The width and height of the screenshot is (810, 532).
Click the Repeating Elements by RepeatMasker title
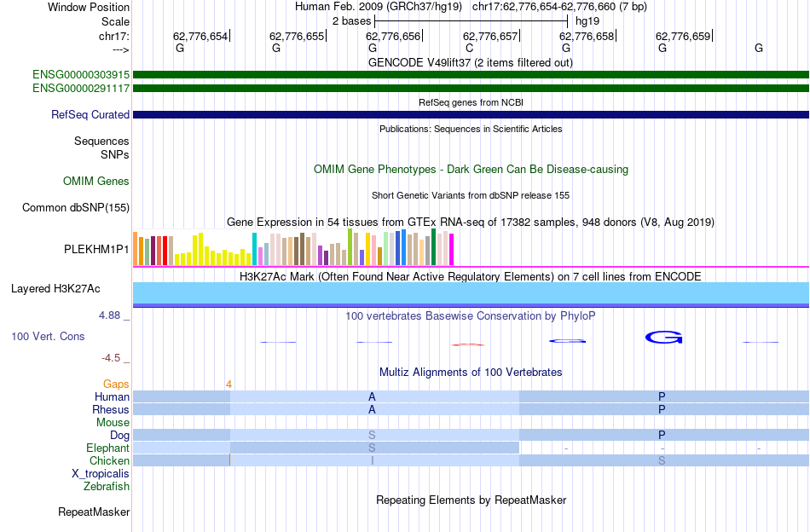tap(471, 500)
